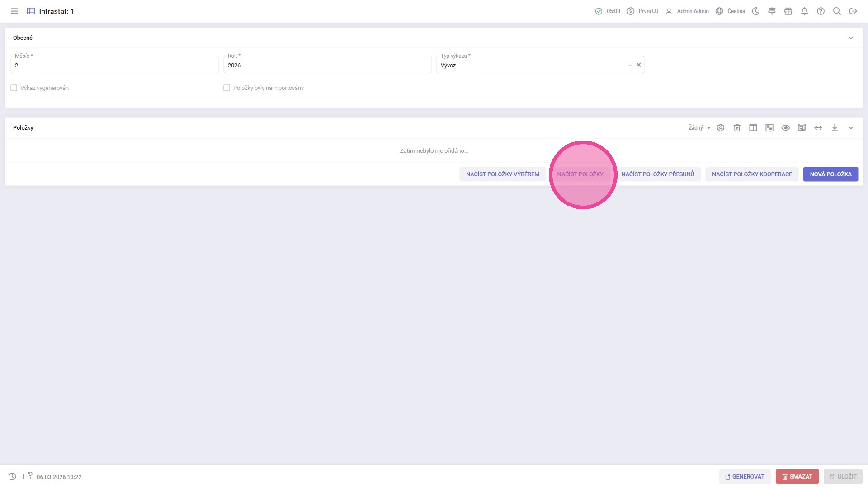This screenshot has width=868, height=488.
Task: Open the Žádný filter dropdown
Action: (699, 128)
